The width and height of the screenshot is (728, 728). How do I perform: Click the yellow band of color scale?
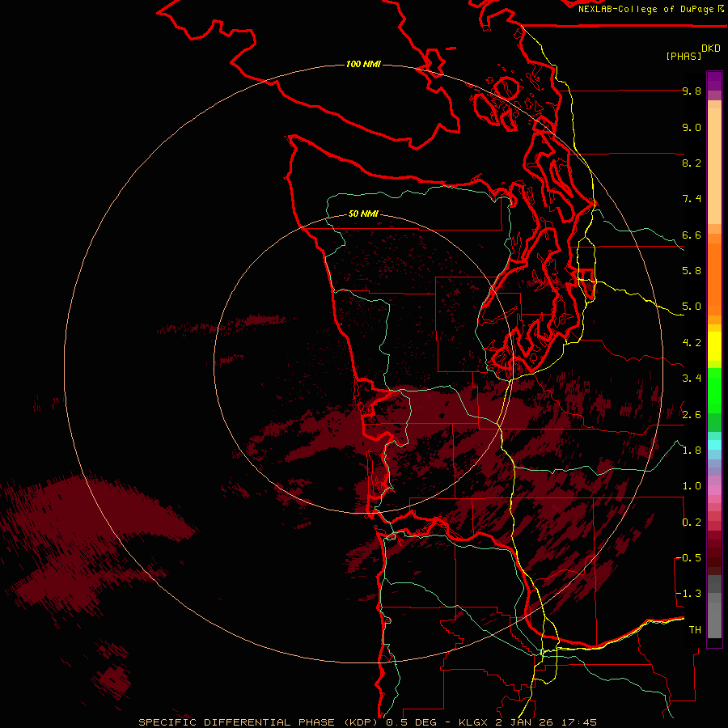point(714,346)
